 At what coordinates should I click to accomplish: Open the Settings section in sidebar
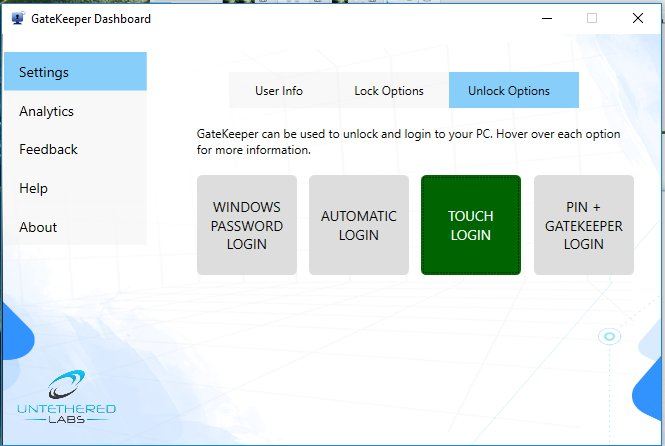[75, 72]
